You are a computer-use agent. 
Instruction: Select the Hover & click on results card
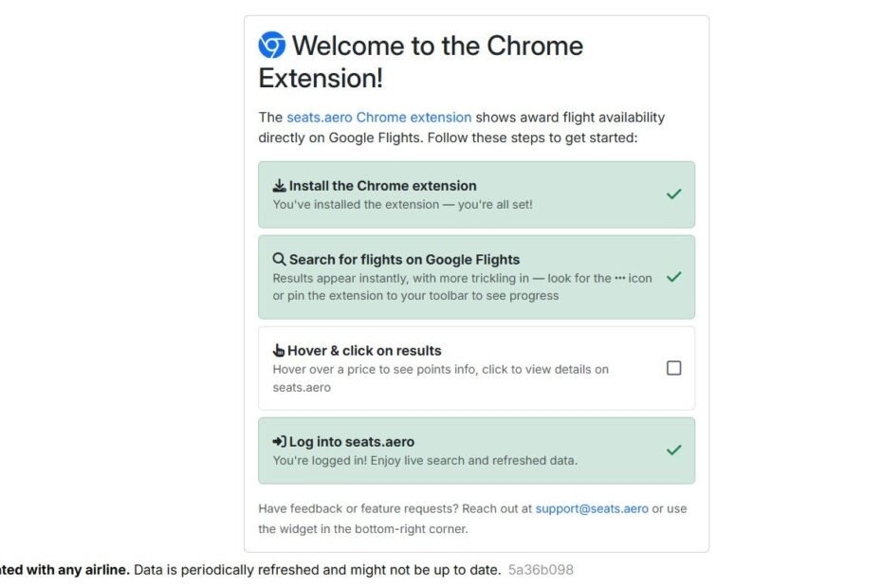476,369
